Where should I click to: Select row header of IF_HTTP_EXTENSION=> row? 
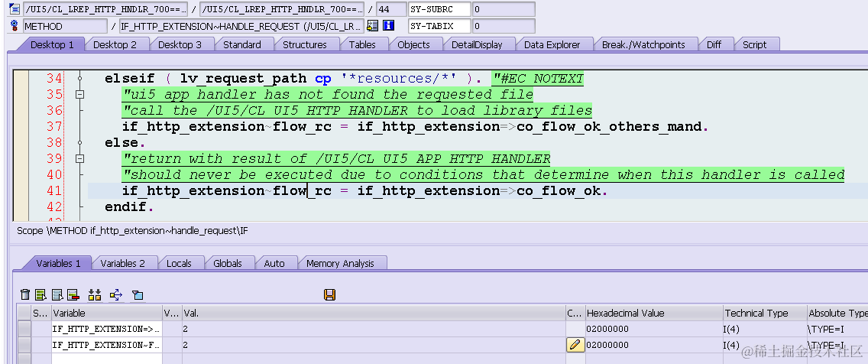pos(24,329)
